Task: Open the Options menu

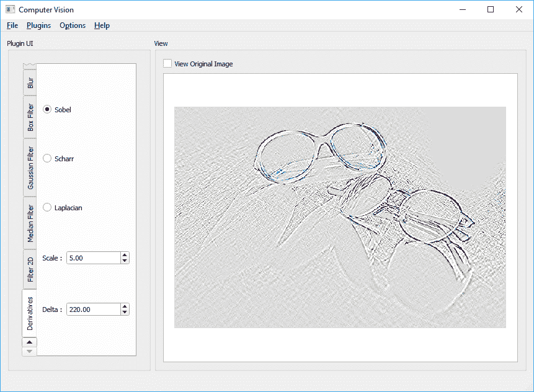Action: pyautogui.click(x=73, y=25)
